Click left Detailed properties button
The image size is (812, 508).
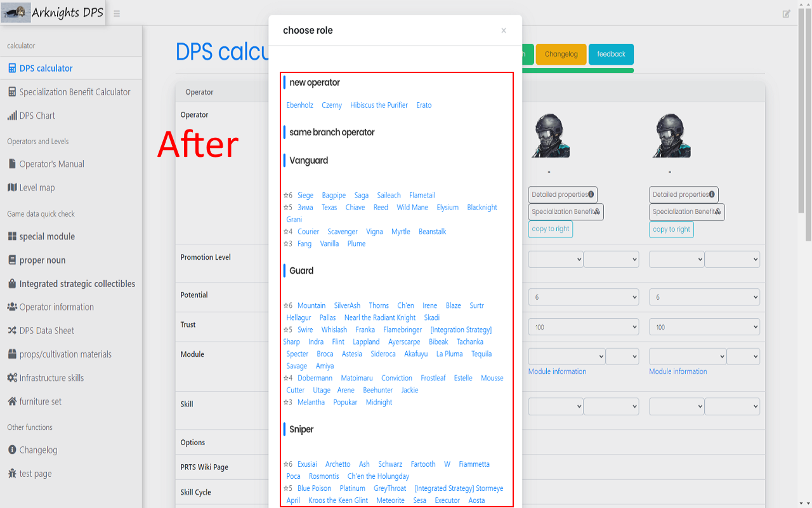(563, 194)
